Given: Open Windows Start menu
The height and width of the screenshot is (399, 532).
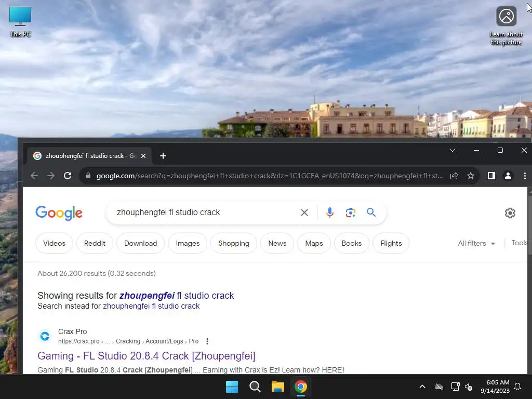Looking at the screenshot, I should pyautogui.click(x=232, y=387).
